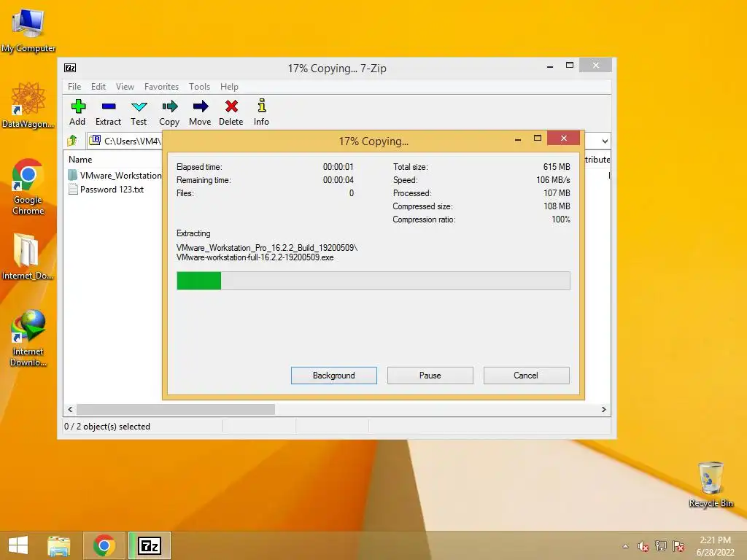This screenshot has width=747, height=560.
Task: Open the Favorites menu
Action: click(161, 87)
